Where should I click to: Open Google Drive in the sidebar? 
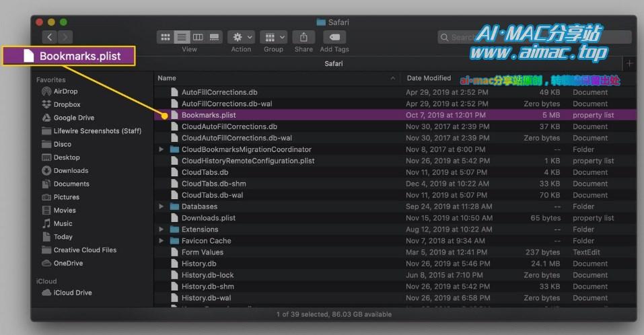click(68, 118)
